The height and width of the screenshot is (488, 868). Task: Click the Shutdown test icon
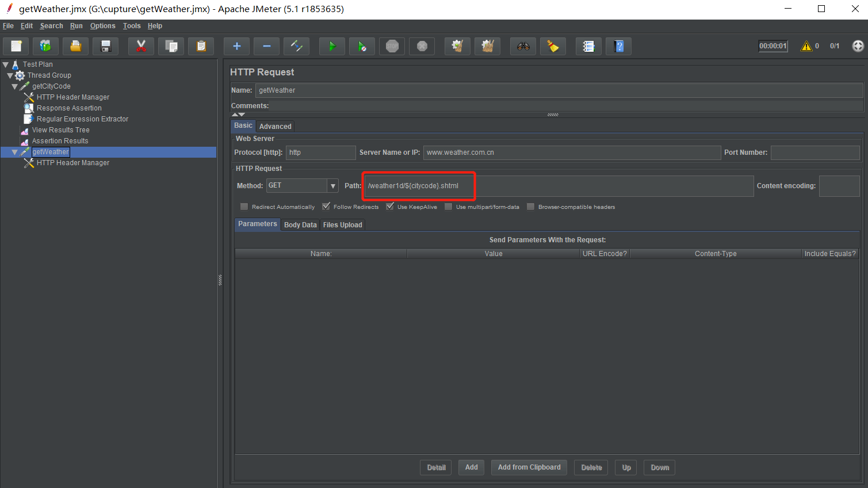422,46
